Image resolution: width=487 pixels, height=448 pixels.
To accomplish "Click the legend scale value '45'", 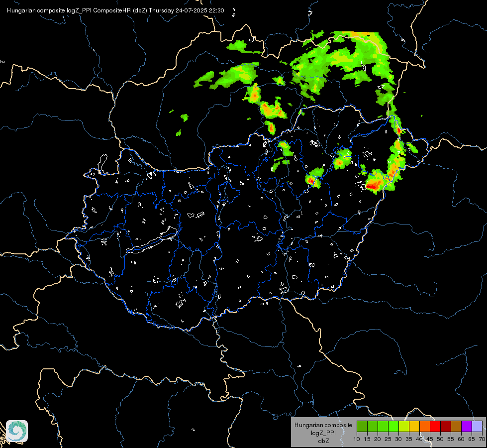I will 429,440.
